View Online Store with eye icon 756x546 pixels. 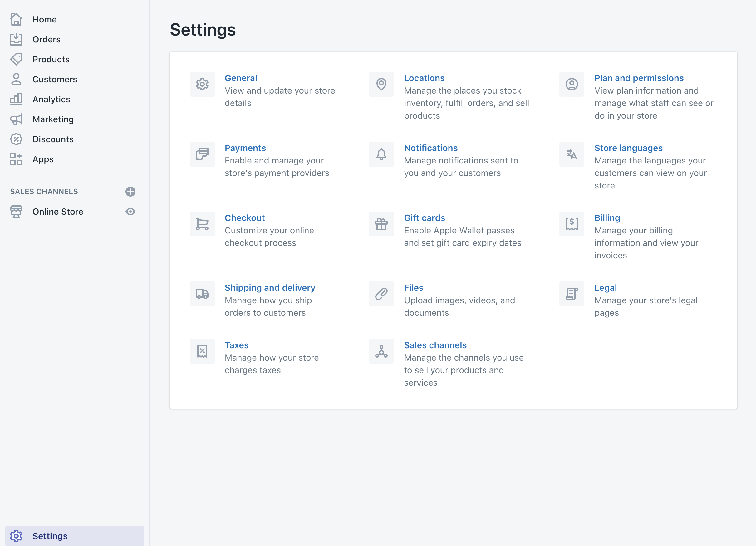pos(130,212)
